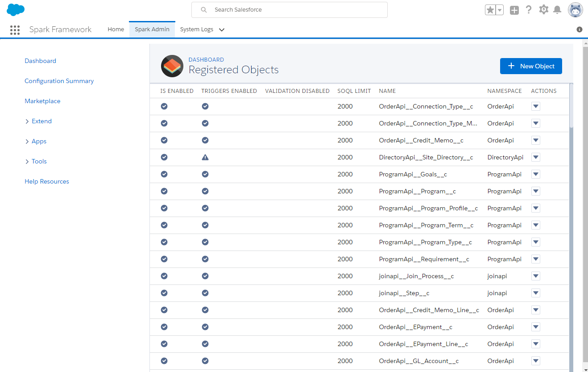Image resolution: width=588 pixels, height=372 pixels.
Task: View notifications via the bell icon
Action: [x=557, y=9]
